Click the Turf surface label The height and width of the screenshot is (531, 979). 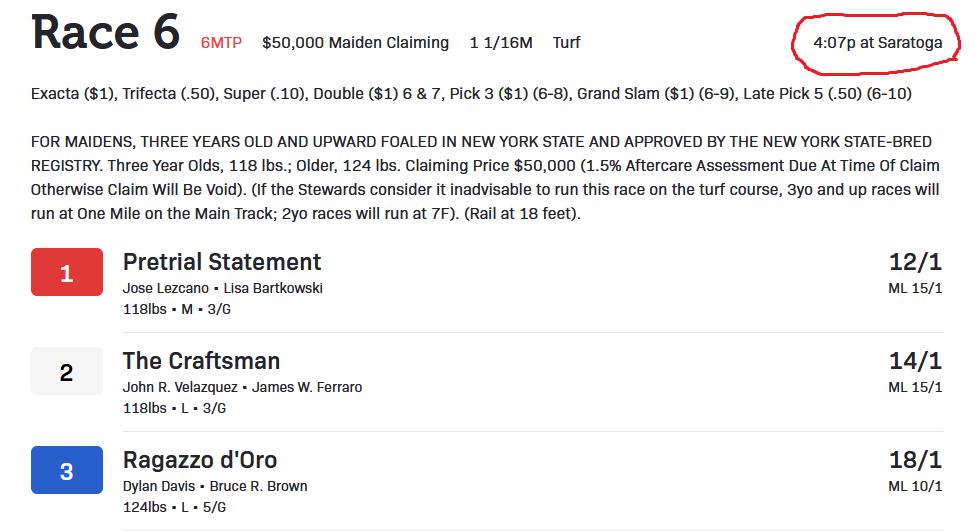tap(566, 42)
